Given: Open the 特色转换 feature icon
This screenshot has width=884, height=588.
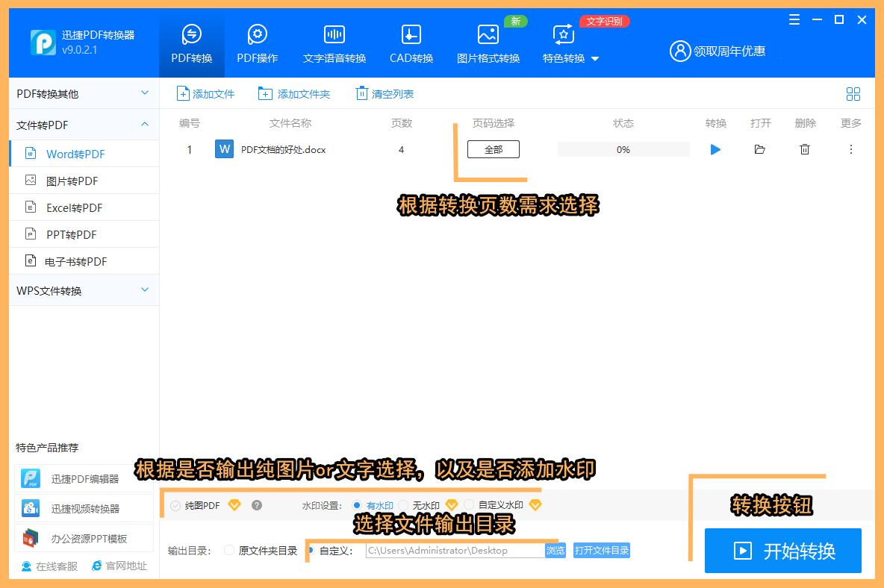Looking at the screenshot, I should click(x=563, y=34).
